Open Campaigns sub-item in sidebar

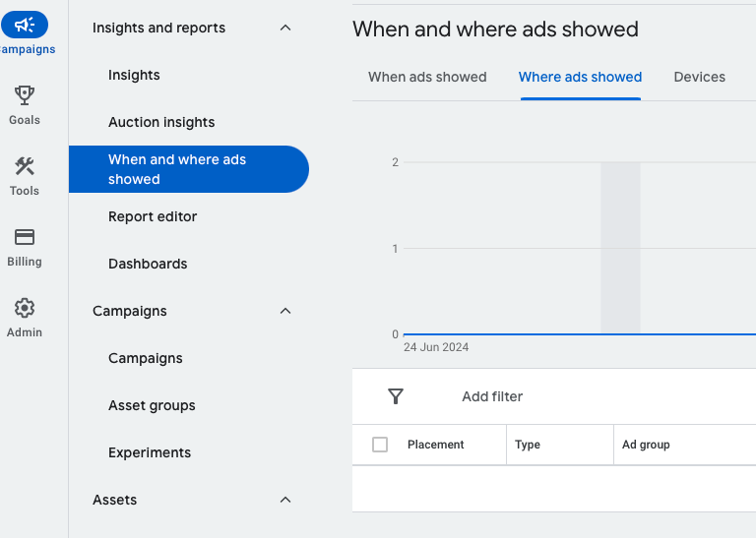[x=145, y=358]
